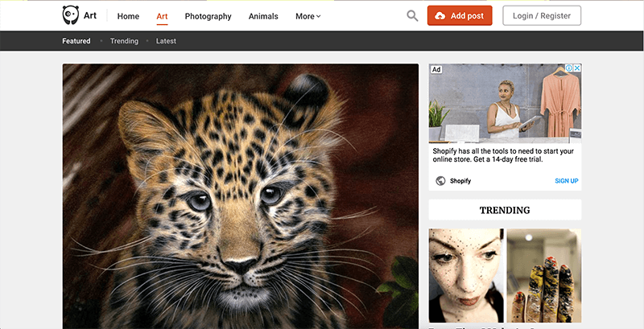Switch to the Trending sub-tab
The width and height of the screenshot is (644, 329).
point(124,41)
